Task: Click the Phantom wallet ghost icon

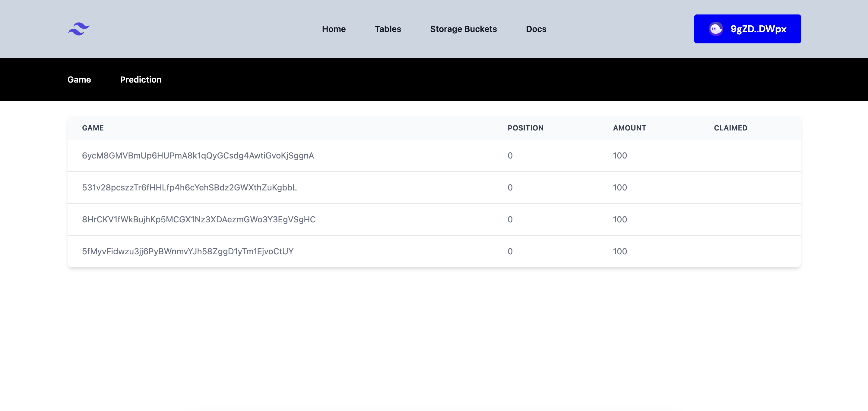Action: tap(715, 29)
